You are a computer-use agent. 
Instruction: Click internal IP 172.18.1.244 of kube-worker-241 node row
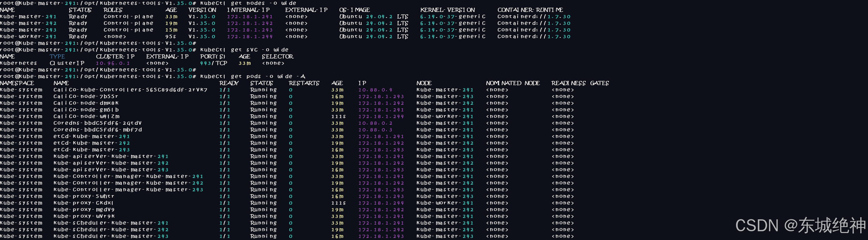(x=250, y=37)
